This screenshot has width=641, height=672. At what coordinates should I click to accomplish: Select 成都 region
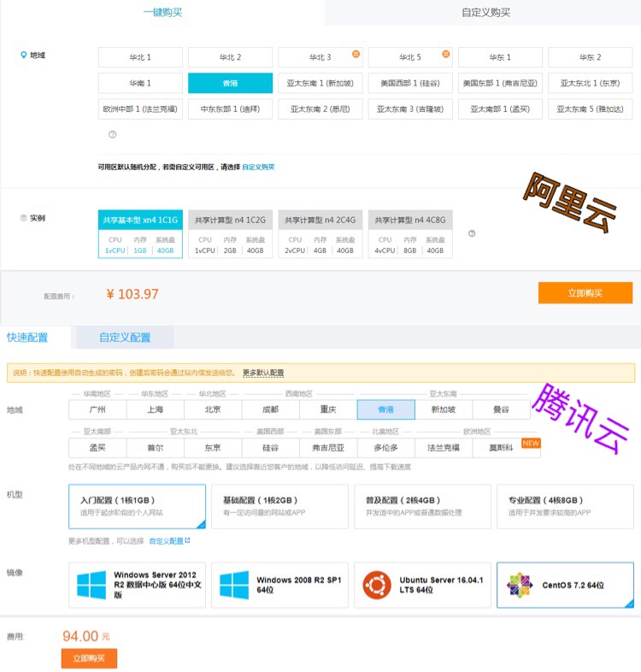click(270, 410)
